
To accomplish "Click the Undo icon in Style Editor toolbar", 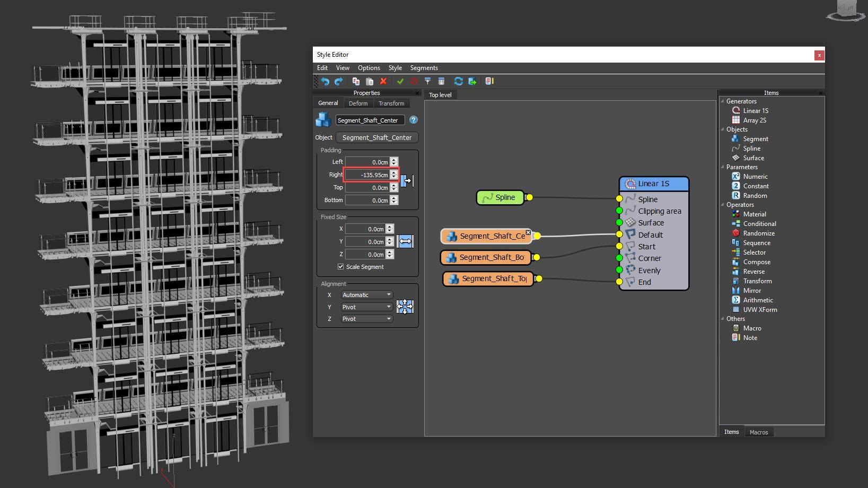I will (x=325, y=81).
